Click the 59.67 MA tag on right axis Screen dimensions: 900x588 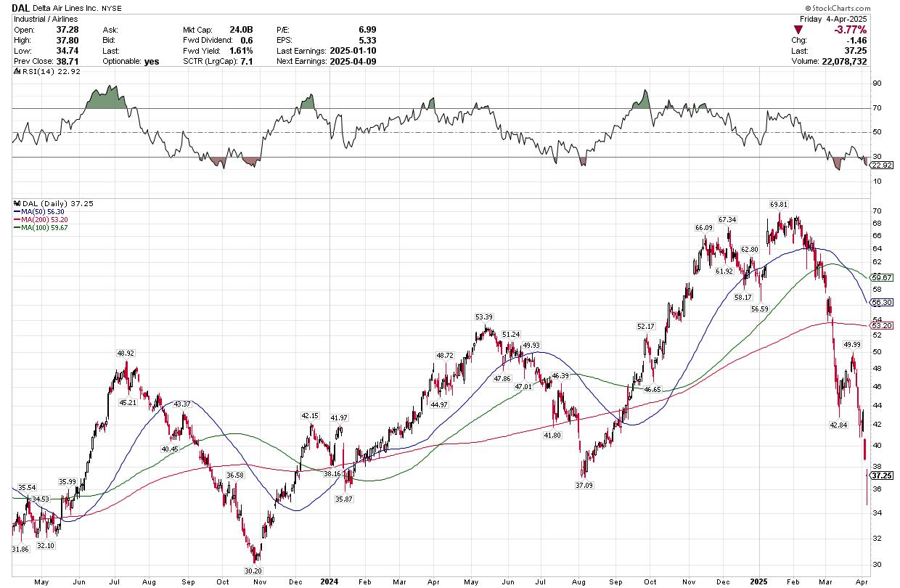(882, 277)
